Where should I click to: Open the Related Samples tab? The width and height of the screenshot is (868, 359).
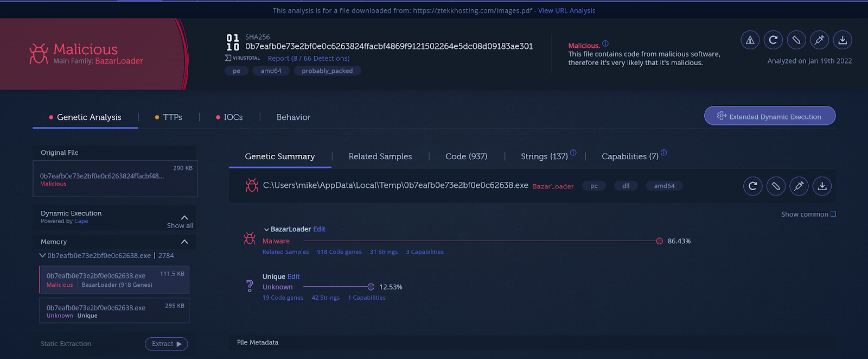(380, 156)
